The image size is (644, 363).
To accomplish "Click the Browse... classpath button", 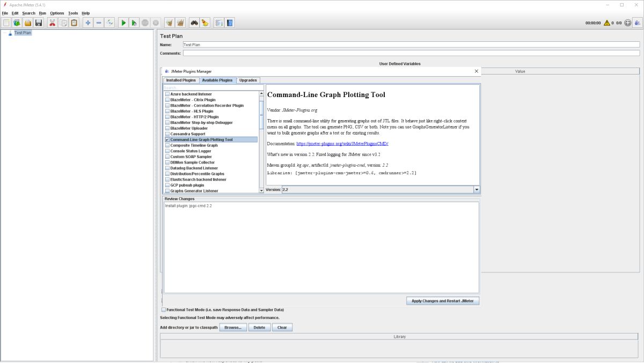I will point(233,327).
